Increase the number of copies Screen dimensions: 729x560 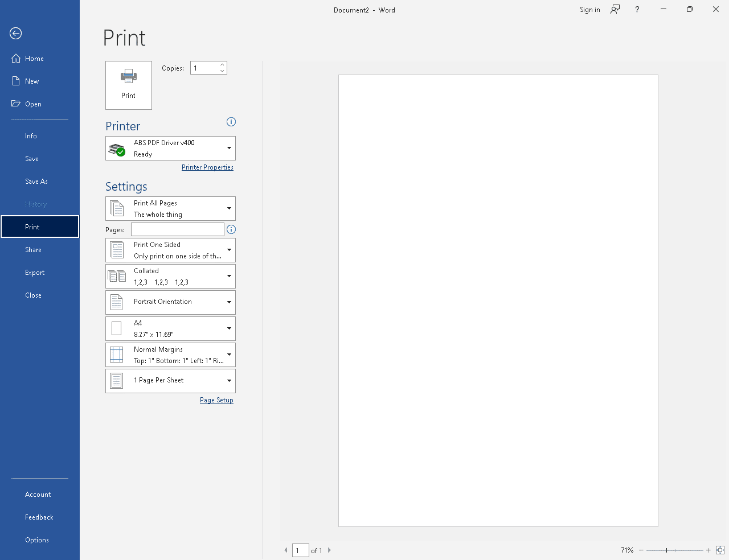(222, 65)
